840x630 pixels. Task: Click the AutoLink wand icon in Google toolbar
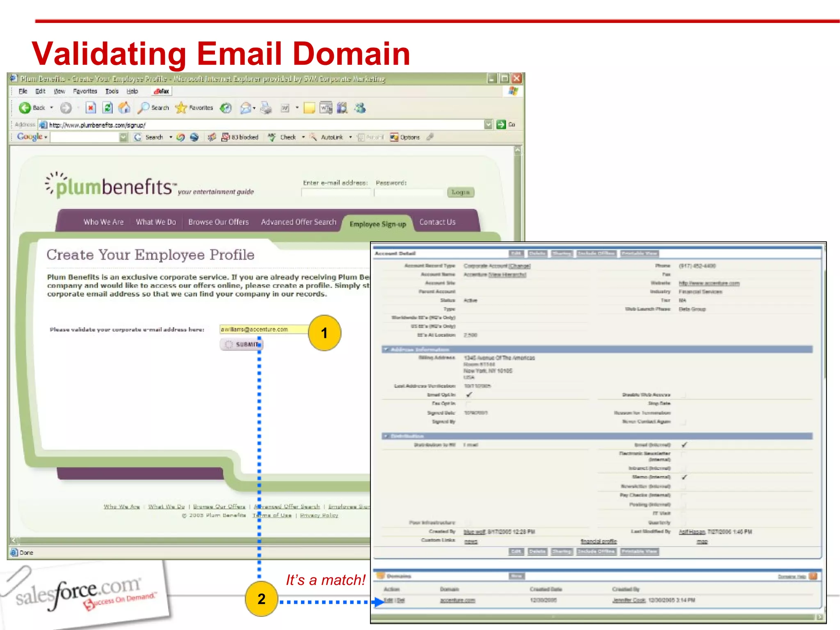(313, 137)
